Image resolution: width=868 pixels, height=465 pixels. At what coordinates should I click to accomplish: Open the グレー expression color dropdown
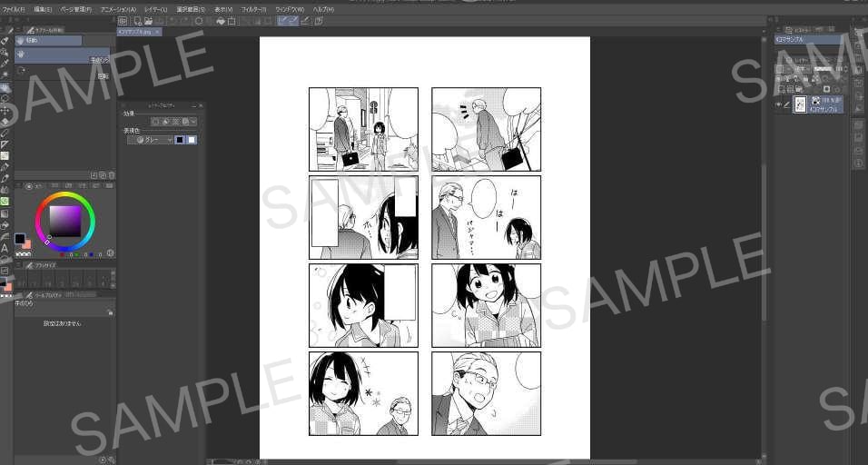pos(151,140)
